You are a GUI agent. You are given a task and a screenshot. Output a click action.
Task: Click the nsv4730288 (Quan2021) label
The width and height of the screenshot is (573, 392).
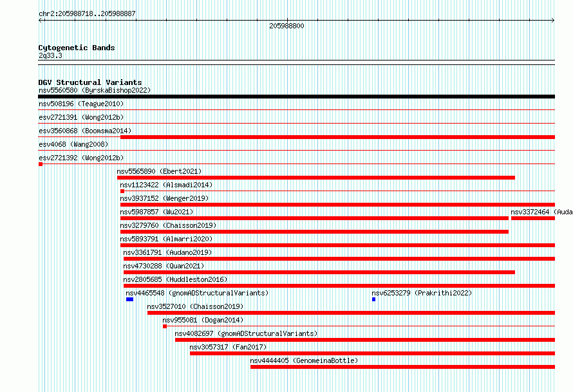(x=164, y=266)
